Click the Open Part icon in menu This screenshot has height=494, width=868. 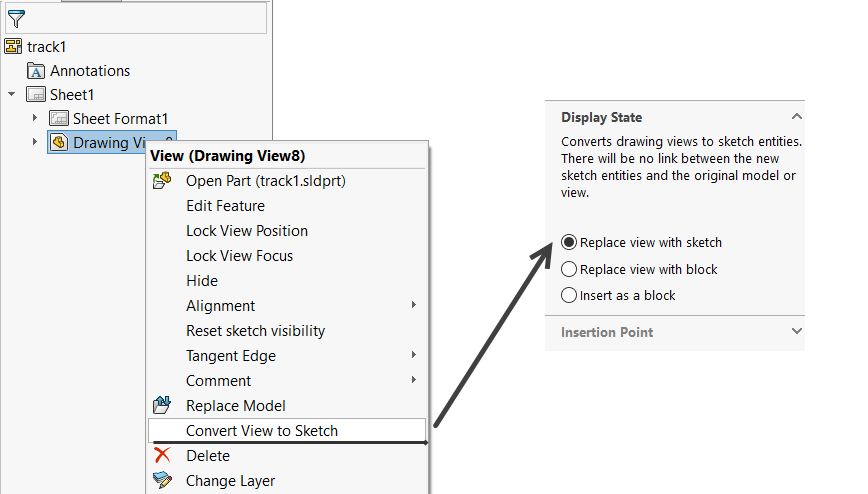pyautogui.click(x=162, y=181)
